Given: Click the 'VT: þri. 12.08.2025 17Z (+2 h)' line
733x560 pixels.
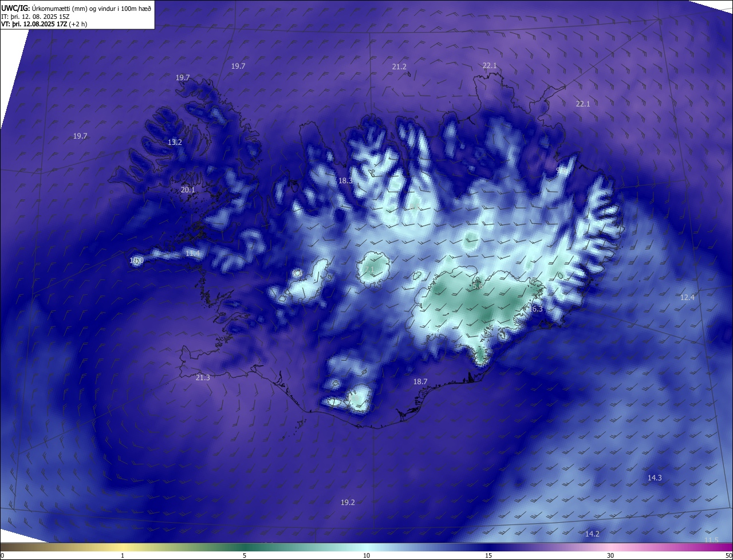Looking at the screenshot, I should point(44,25).
